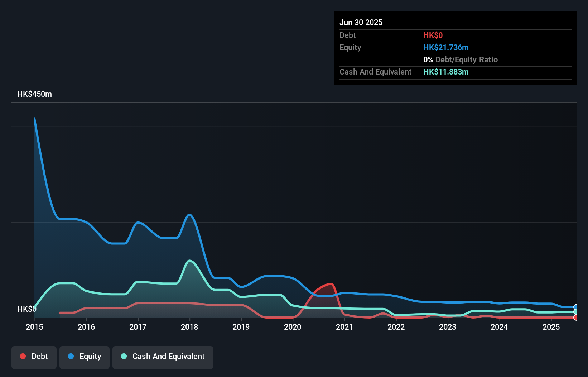This screenshot has height=377, width=588.
Task: Select the 2020 year label
Action: 293,327
